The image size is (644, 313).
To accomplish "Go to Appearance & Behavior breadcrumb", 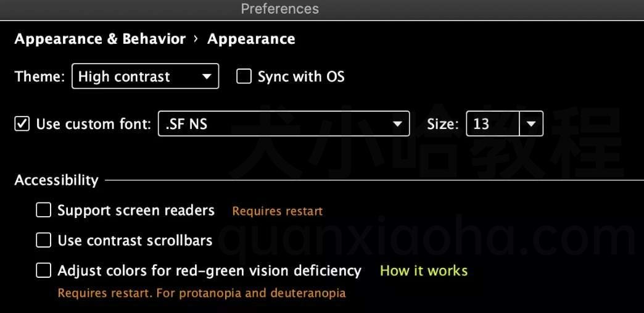I will point(100,39).
